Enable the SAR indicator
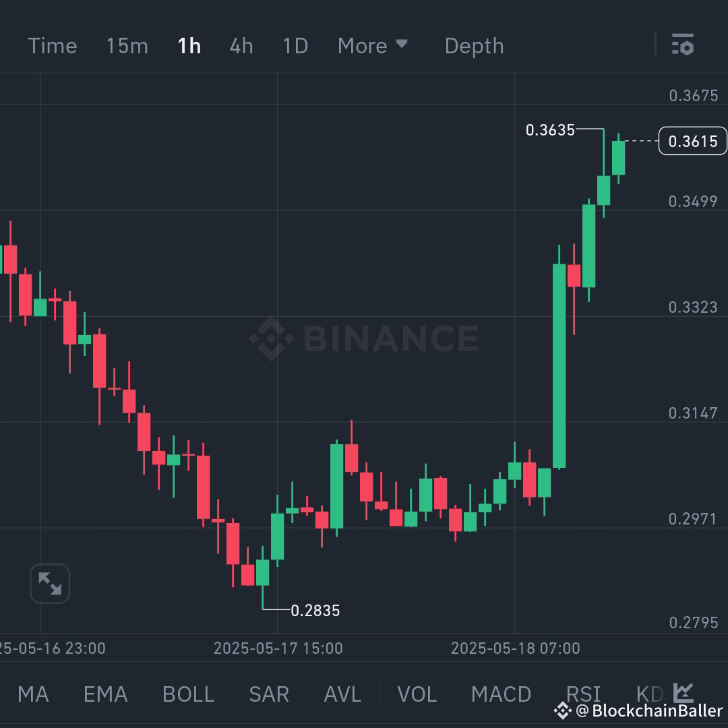The height and width of the screenshot is (728, 728). (269, 693)
